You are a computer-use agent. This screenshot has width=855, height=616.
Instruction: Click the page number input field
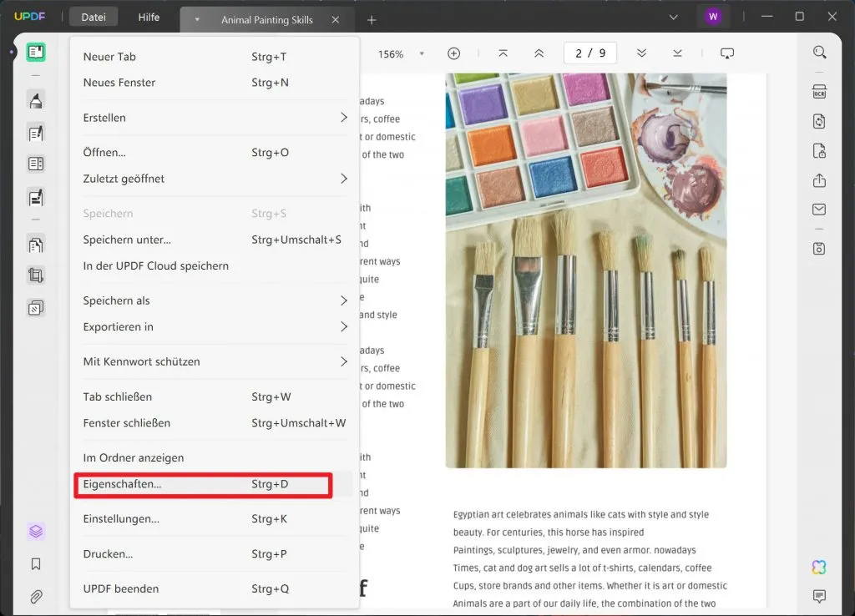click(590, 53)
